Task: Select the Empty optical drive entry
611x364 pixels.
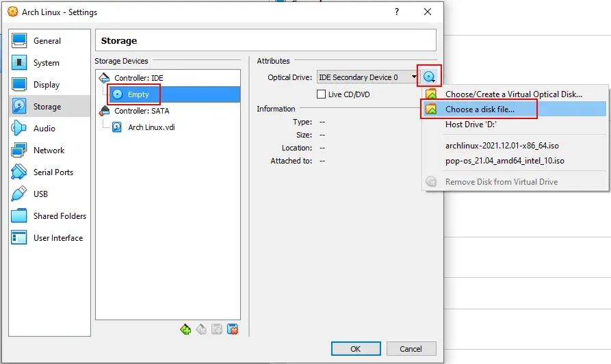Action: (x=138, y=94)
